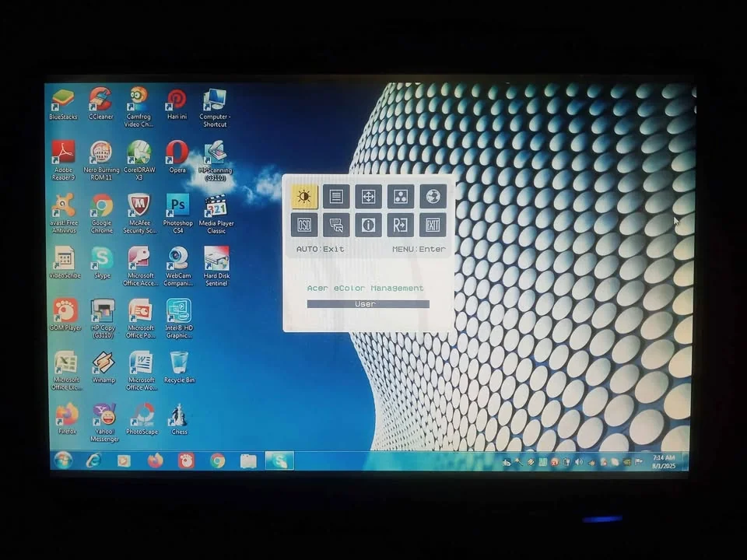Open Nero Burning ROM 11

101,160
